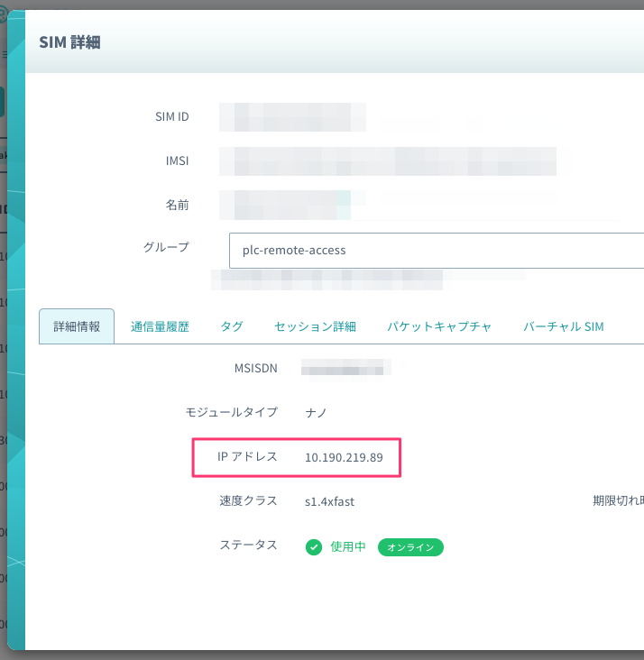Select the IP address 10.190.219.89
The width and height of the screenshot is (644, 660).
pyautogui.click(x=344, y=458)
